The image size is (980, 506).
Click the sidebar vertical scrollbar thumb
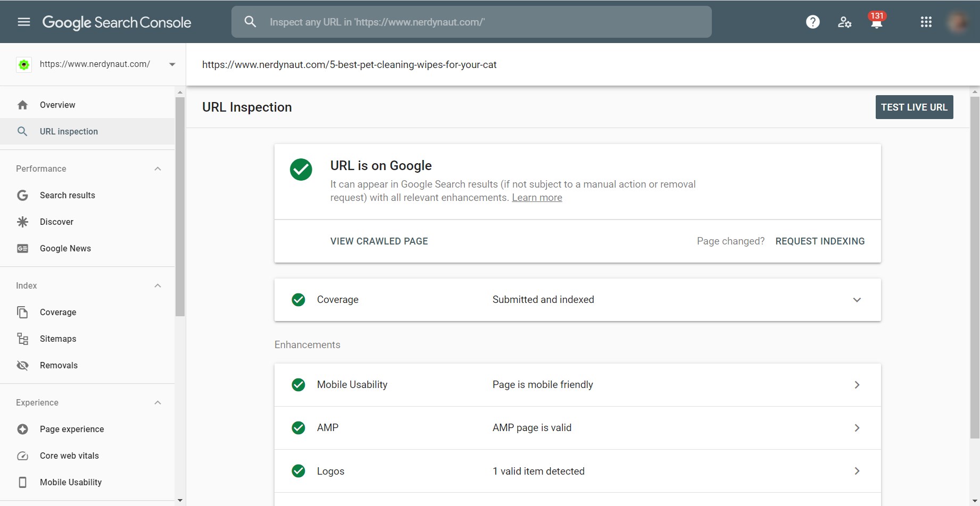click(x=180, y=206)
